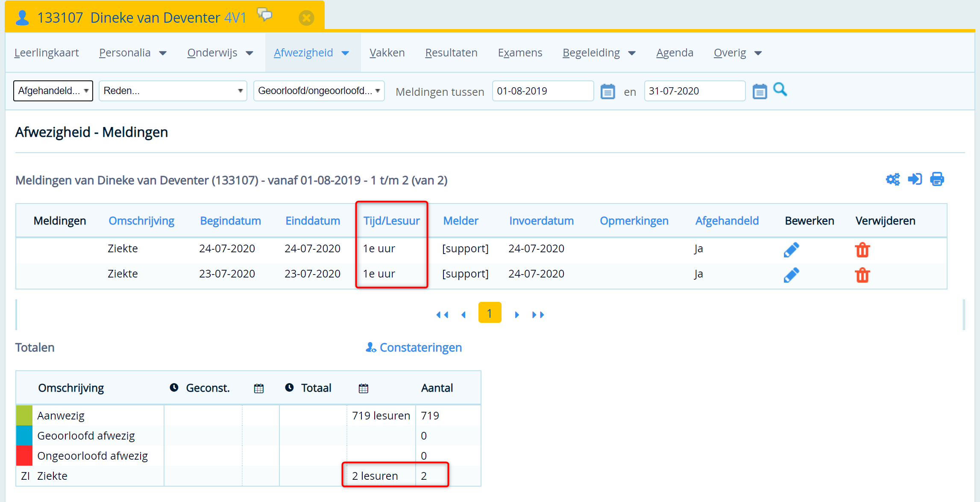The width and height of the screenshot is (980, 502).
Task: Open the Afgehandeld filter dropdown
Action: click(53, 91)
